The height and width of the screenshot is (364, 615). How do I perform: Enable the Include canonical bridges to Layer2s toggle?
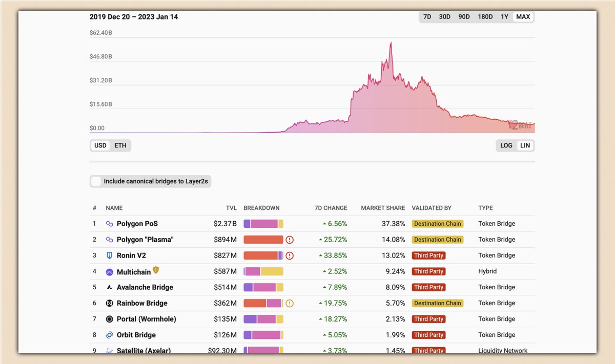tap(96, 181)
